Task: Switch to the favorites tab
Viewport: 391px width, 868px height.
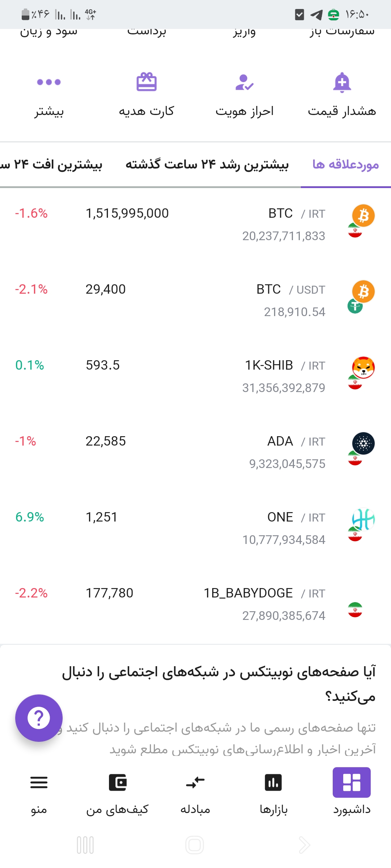Action: 345,165
